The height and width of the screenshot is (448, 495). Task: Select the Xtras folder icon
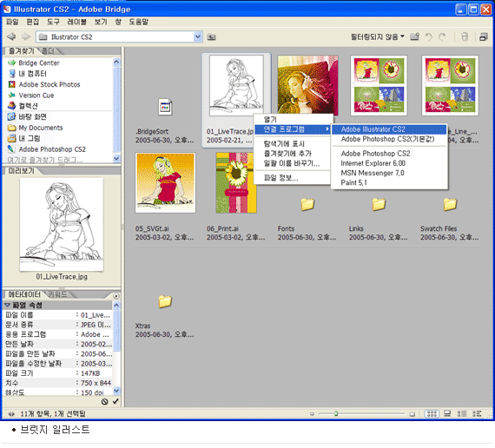pyautogui.click(x=165, y=301)
